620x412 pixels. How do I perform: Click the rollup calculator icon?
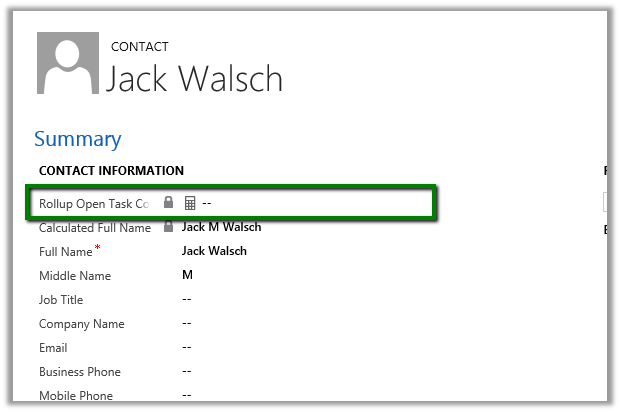click(x=189, y=203)
